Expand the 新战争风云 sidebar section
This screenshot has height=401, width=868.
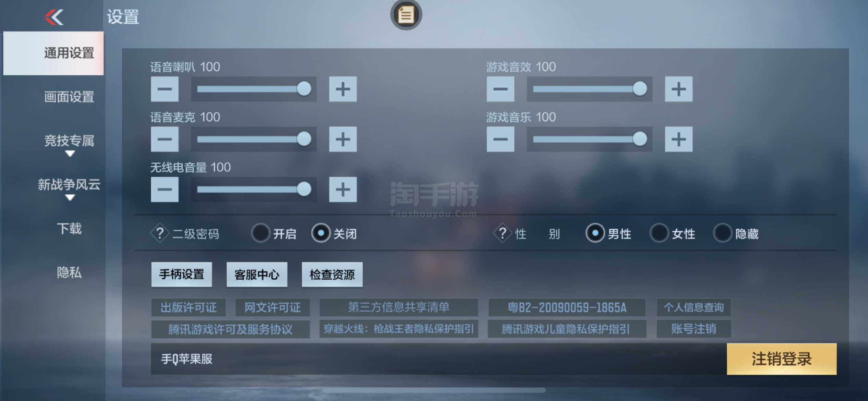[69, 188]
